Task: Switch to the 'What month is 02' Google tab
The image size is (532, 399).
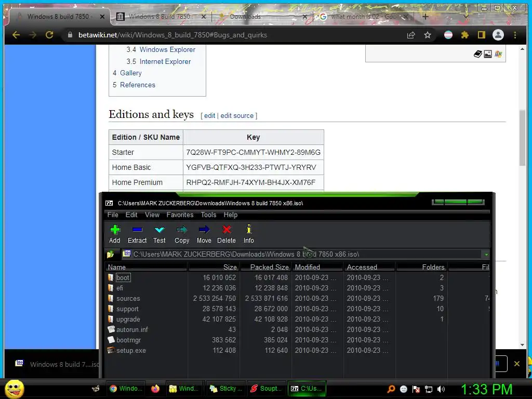Action: [x=363, y=16]
